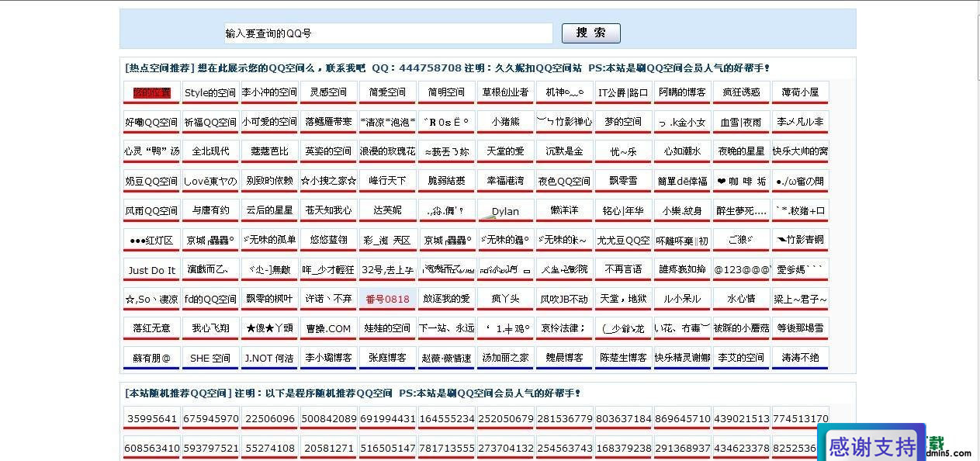
Task: Open the 我心飞翔 link
Action: 210,328
